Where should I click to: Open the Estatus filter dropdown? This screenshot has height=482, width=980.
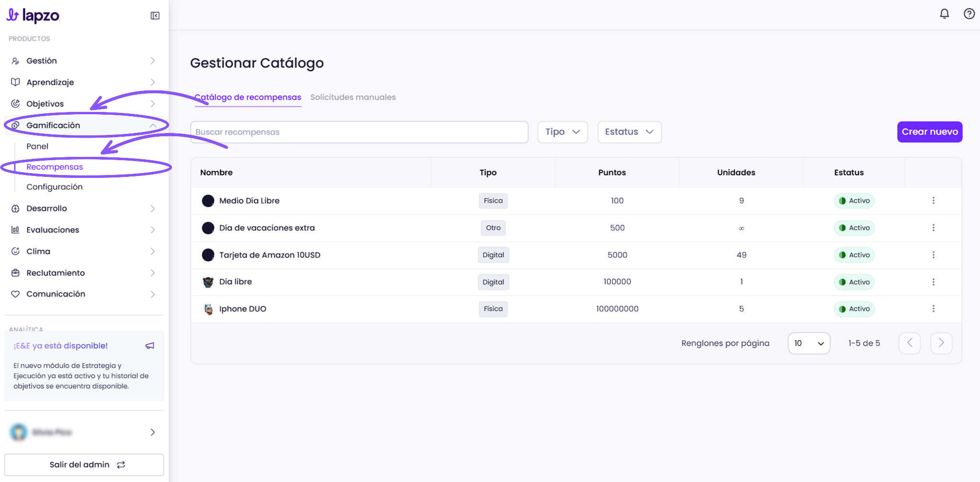pos(629,132)
